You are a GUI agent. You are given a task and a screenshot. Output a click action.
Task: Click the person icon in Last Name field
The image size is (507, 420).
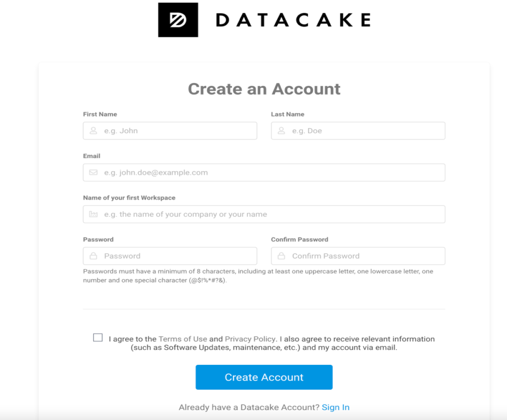pos(281,131)
